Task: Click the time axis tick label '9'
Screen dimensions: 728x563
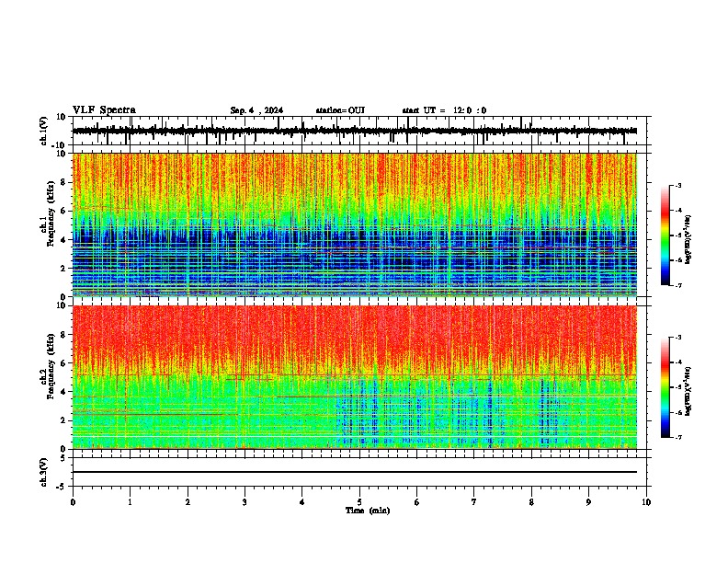Action: (588, 502)
